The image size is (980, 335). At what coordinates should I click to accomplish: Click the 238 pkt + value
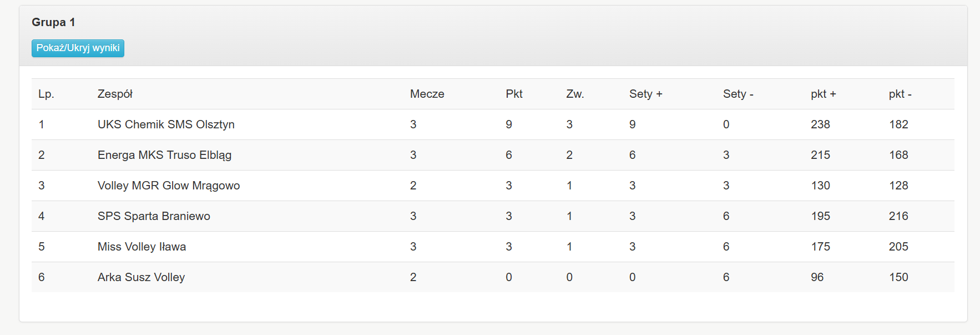(820, 124)
